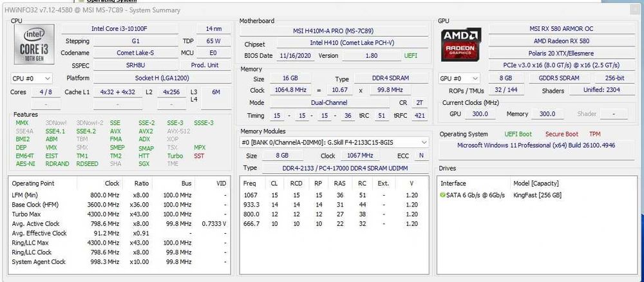
Task: Click module Clock value 1067 MHz
Action: click(360, 156)
